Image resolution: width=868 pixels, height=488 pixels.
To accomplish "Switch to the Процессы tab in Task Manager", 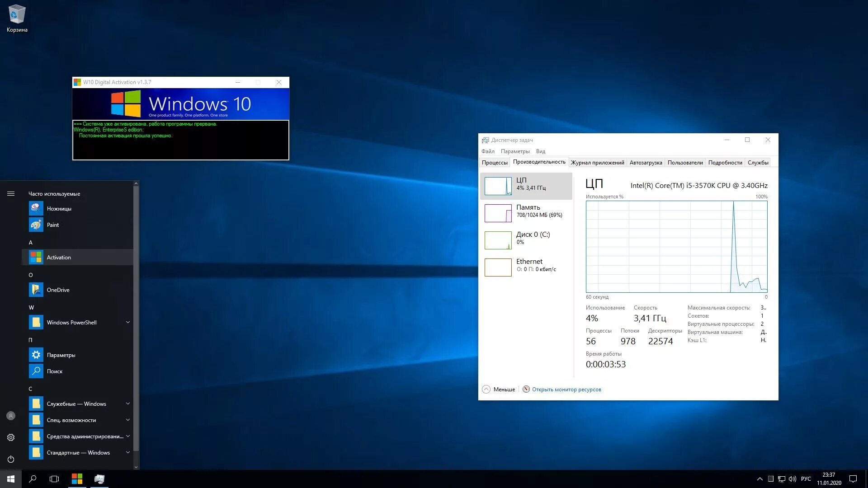I will point(495,162).
